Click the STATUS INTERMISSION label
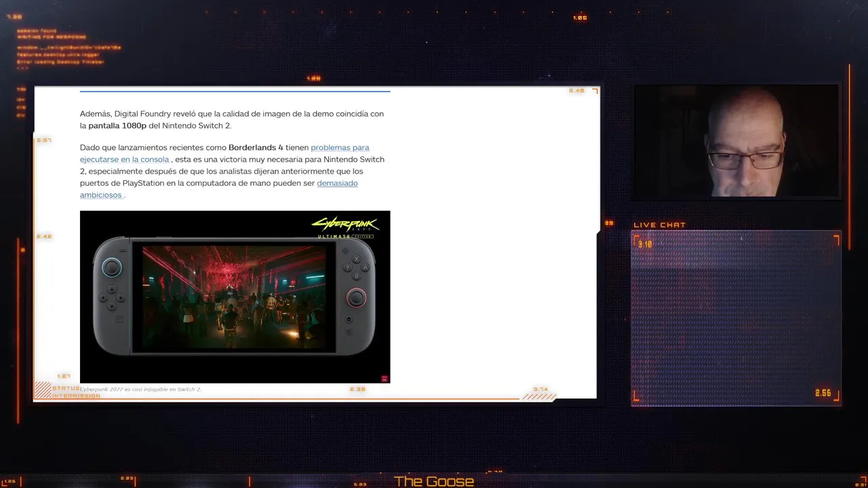Viewport: 868px width, 488px height. pyautogui.click(x=76, y=392)
